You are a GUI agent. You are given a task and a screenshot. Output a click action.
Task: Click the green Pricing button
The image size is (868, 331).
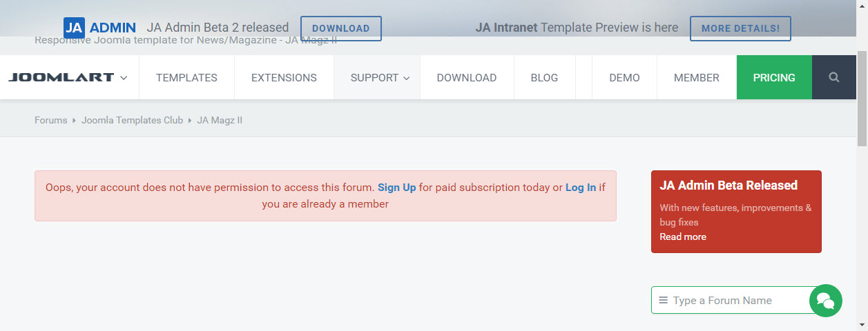(773, 77)
